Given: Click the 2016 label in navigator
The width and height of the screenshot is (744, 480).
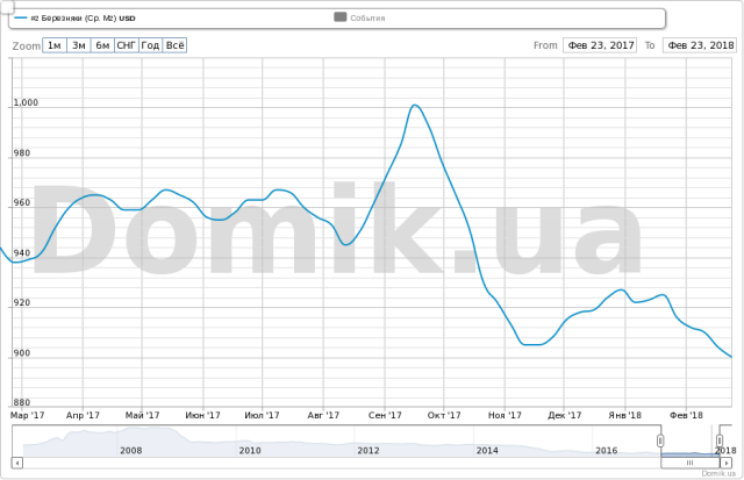Looking at the screenshot, I should click(606, 450).
